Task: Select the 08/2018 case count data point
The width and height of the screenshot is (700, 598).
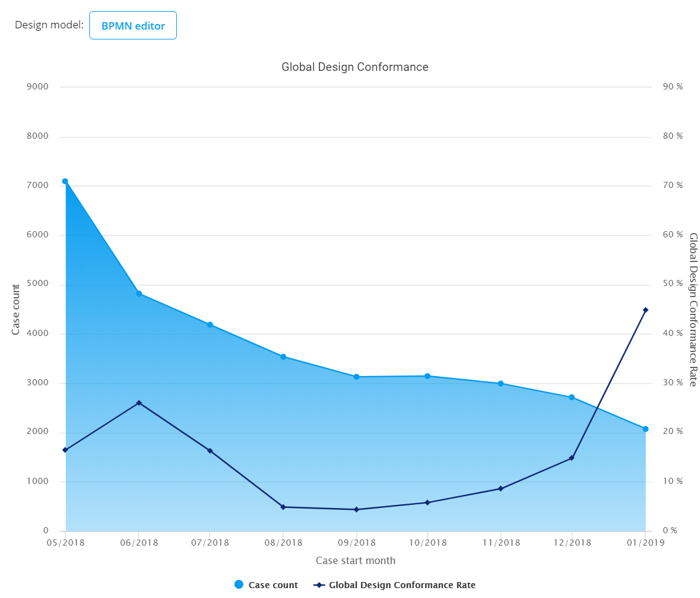Action: pos(283,357)
